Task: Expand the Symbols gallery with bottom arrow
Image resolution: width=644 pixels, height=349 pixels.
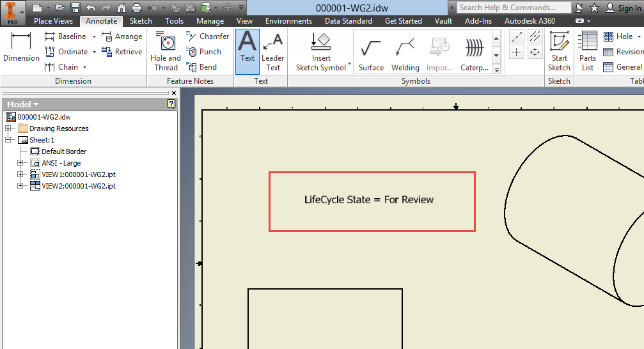Action: pos(496,70)
